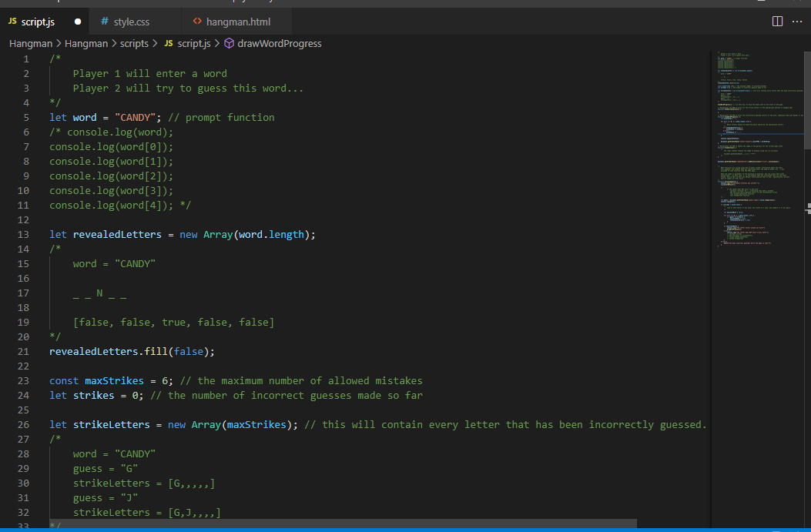Click line number 13 in the gutter

point(22,234)
